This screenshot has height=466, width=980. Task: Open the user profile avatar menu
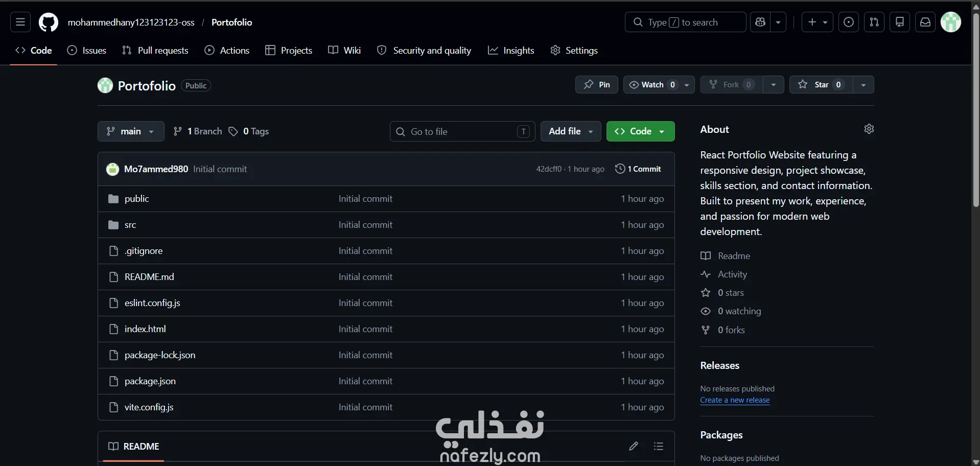point(951,22)
